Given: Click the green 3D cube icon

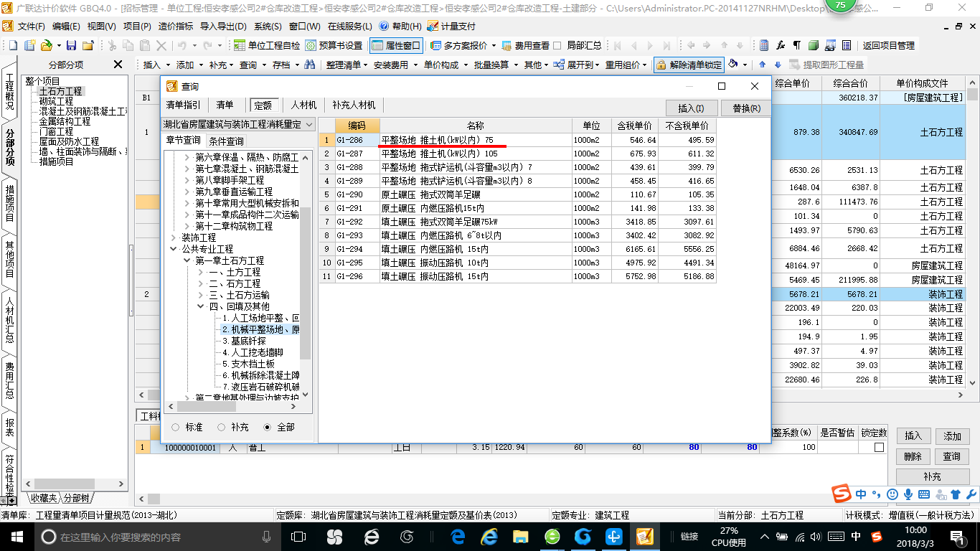Looking at the screenshot, I should pos(814,45).
